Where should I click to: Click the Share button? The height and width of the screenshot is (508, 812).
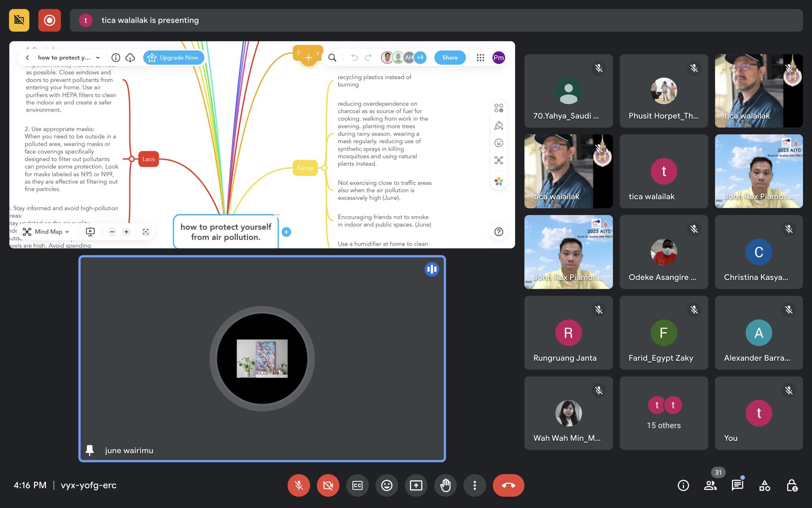(x=450, y=58)
